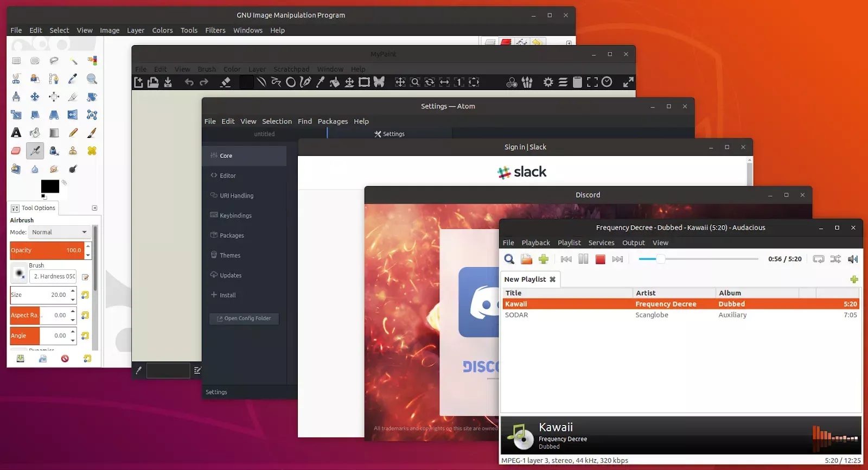The height and width of the screenshot is (470, 868).
Task: Close the New Playlist tab with its X
Action: tap(552, 279)
